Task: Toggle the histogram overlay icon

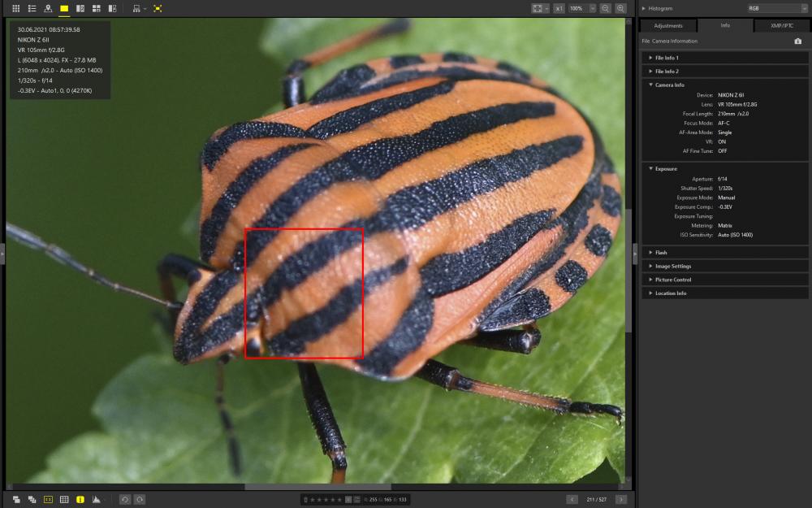Action: (x=97, y=499)
